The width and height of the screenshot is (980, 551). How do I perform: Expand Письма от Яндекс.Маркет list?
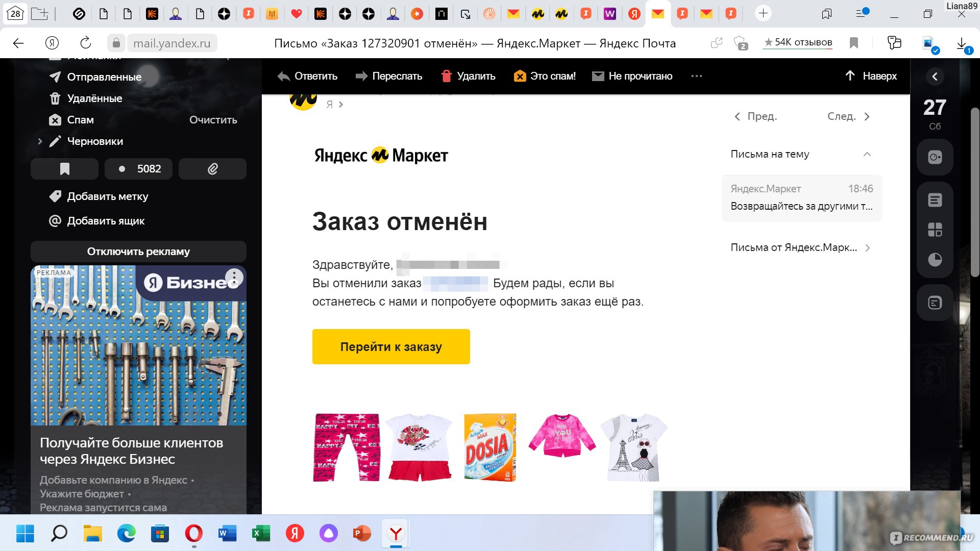800,247
